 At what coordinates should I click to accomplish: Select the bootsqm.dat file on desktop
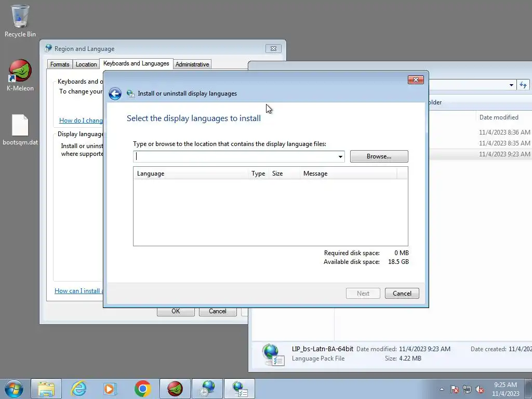20,129
